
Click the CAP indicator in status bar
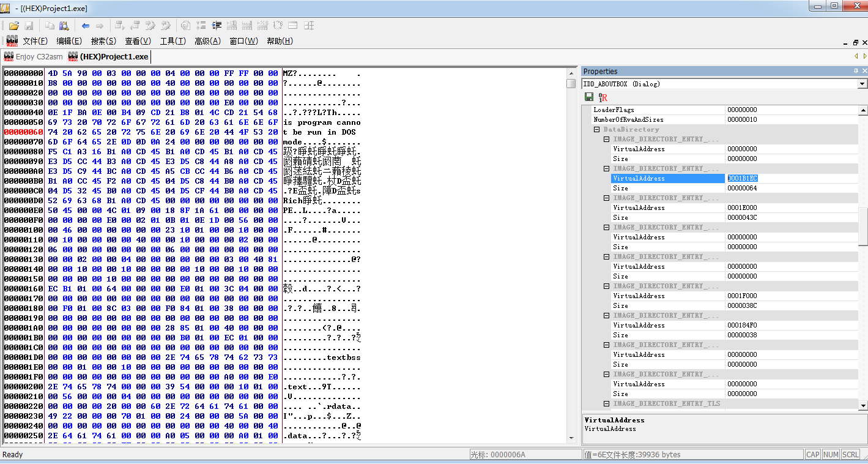point(812,454)
